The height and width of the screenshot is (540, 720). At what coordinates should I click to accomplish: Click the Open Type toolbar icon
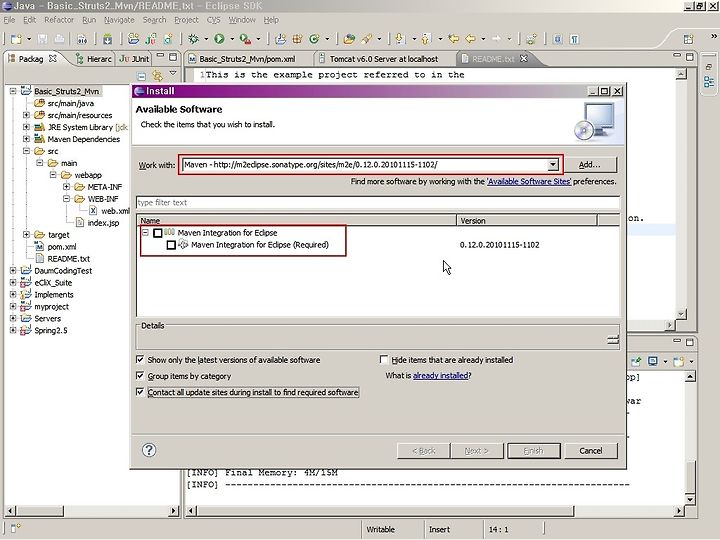pyautogui.click(x=349, y=39)
